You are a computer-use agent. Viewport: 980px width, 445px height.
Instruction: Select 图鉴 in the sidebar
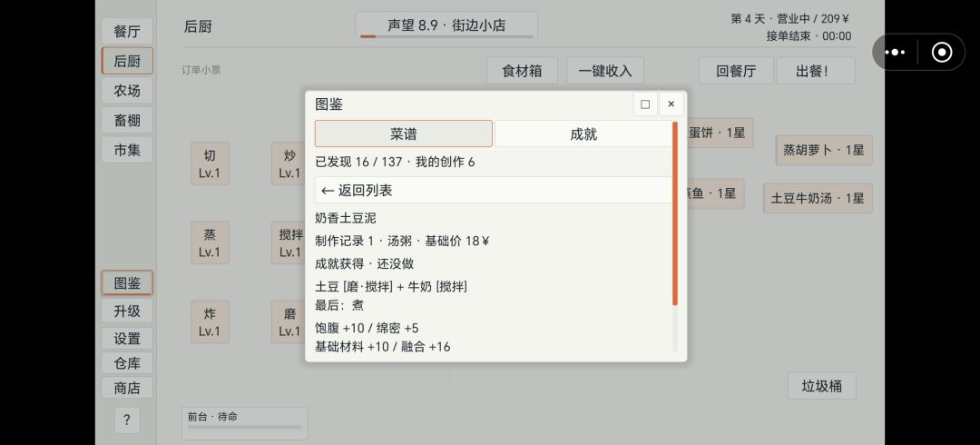(127, 283)
